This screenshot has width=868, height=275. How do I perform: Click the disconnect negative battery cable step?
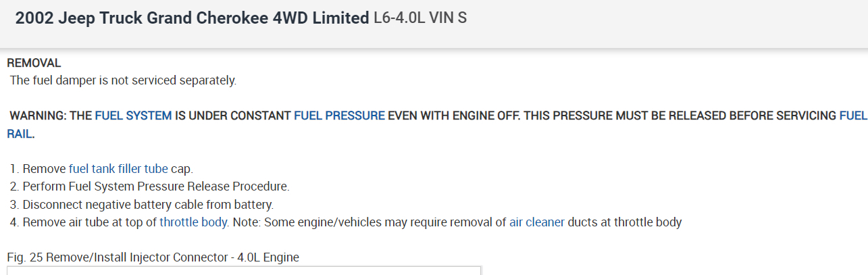pos(148,204)
